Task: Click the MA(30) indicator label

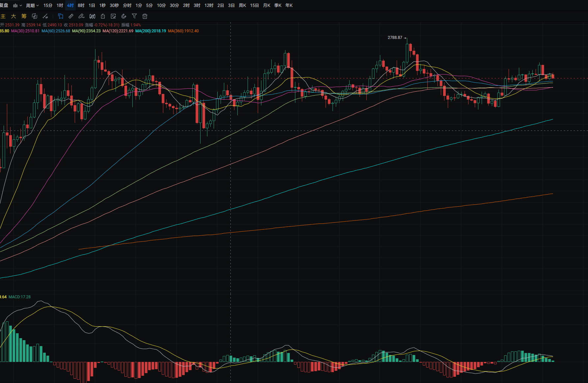Action: (25, 31)
